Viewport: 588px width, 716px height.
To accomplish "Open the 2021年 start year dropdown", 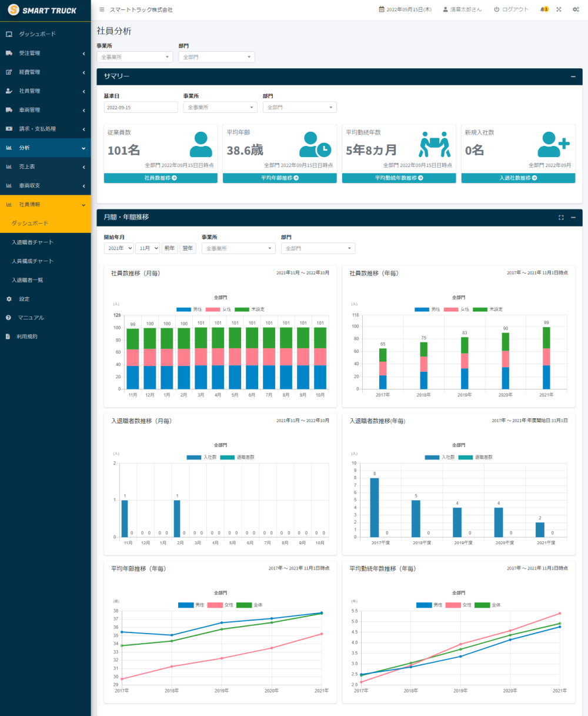I will [119, 248].
